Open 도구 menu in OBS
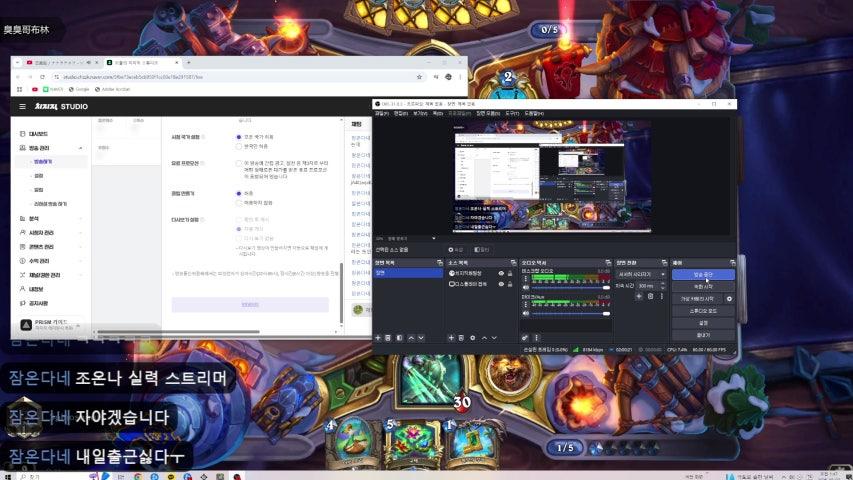 coord(512,113)
